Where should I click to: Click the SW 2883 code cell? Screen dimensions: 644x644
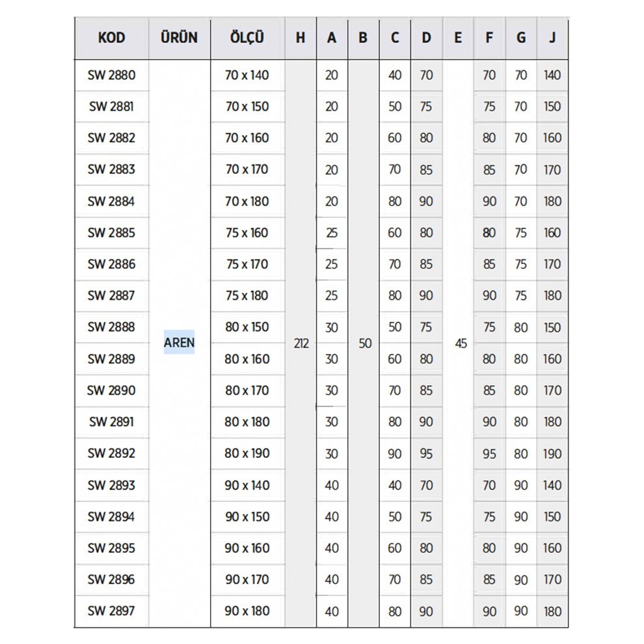[x=111, y=169]
